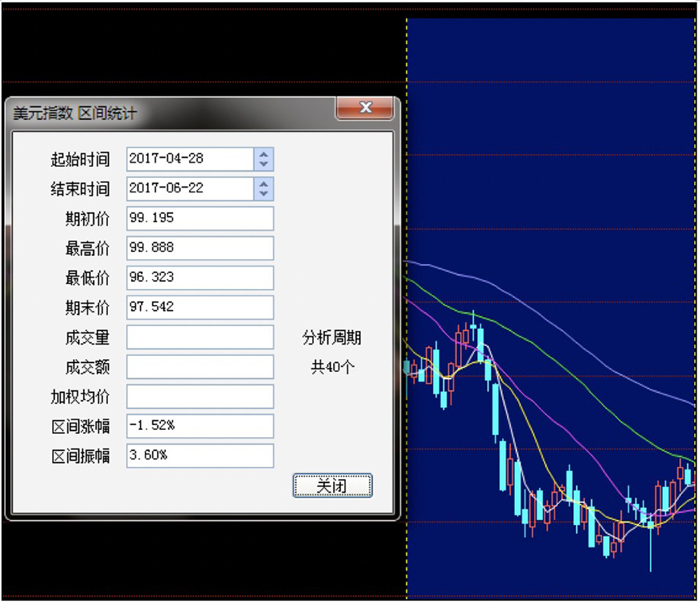Decrease the 结束时间 date with down arrow
Screen dimensions: 700x603
pos(264,194)
